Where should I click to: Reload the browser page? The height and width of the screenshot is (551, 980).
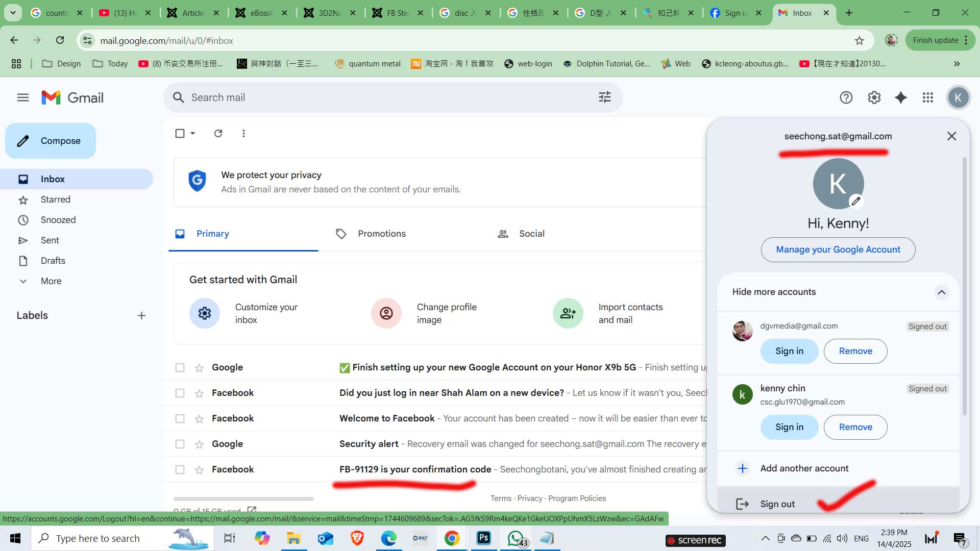tap(60, 40)
